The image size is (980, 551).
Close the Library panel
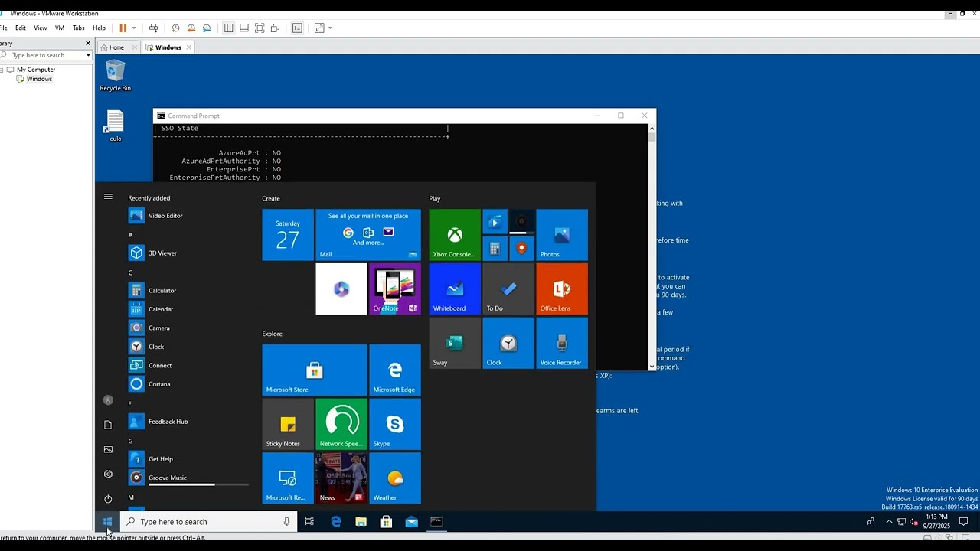(x=88, y=43)
